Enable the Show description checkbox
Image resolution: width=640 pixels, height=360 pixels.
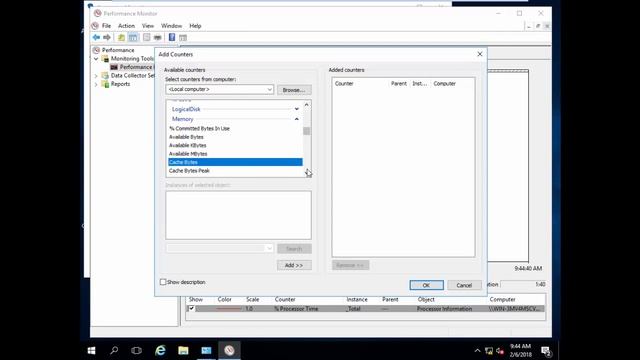point(163,282)
